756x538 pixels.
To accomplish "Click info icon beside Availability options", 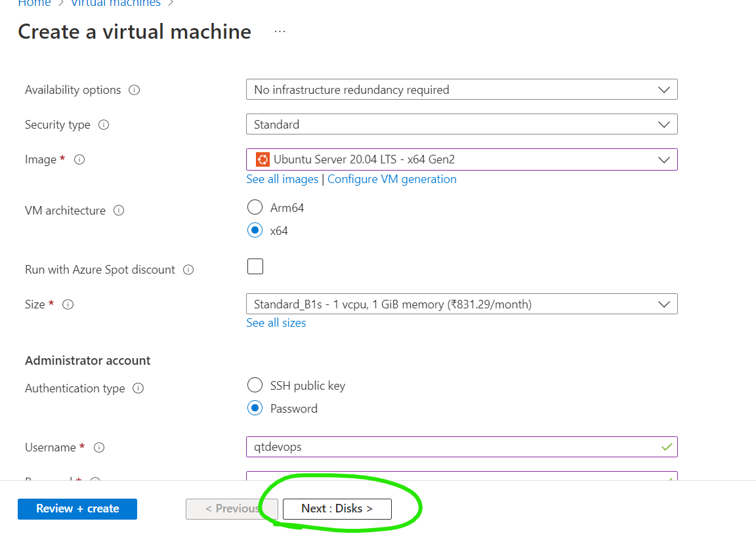I will click(135, 90).
